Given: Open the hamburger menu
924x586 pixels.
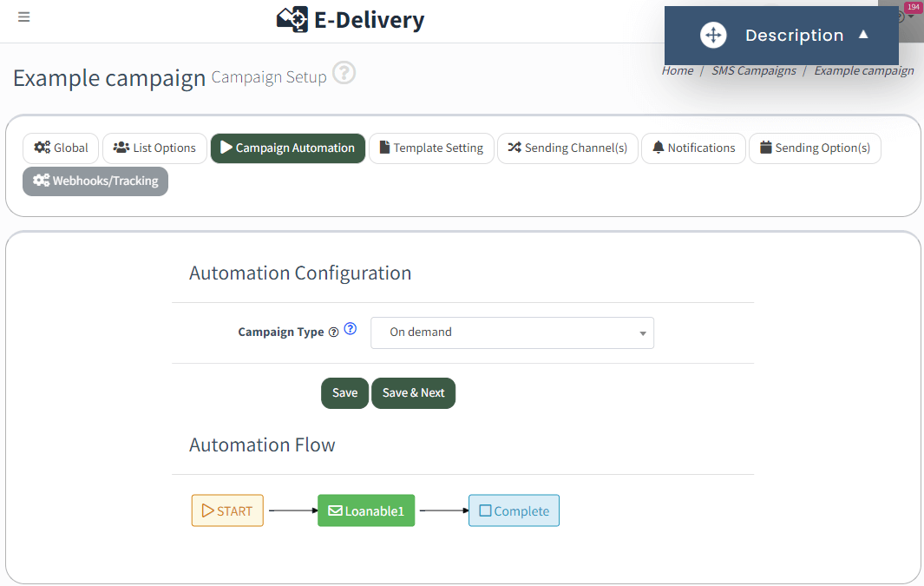Looking at the screenshot, I should (x=23, y=17).
